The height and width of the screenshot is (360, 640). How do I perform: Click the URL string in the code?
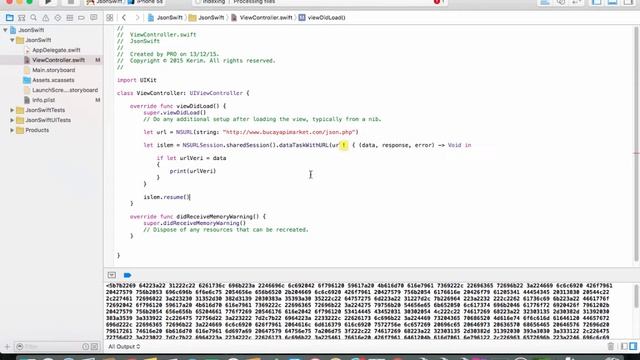289,132
